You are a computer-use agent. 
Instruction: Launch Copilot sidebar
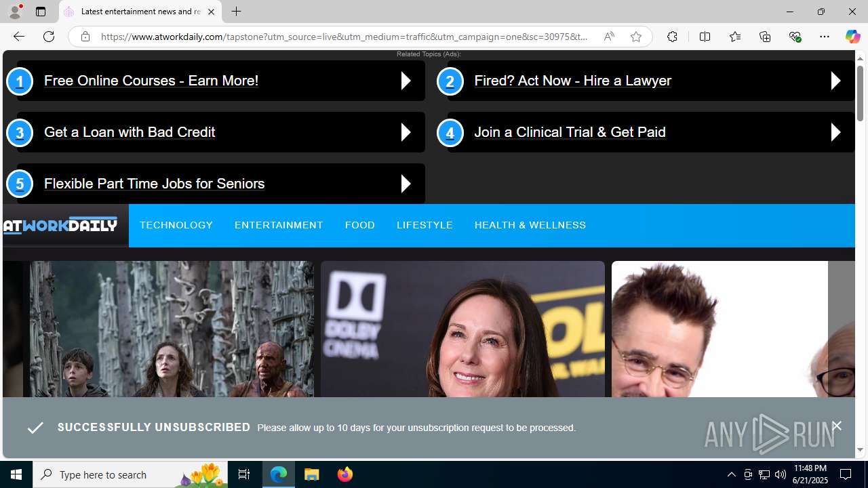pyautogui.click(x=852, y=37)
